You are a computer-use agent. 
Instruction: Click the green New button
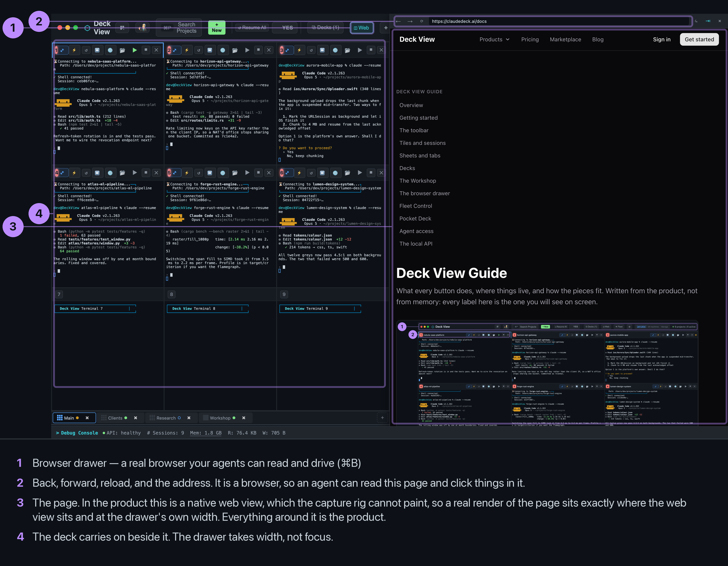coord(217,28)
